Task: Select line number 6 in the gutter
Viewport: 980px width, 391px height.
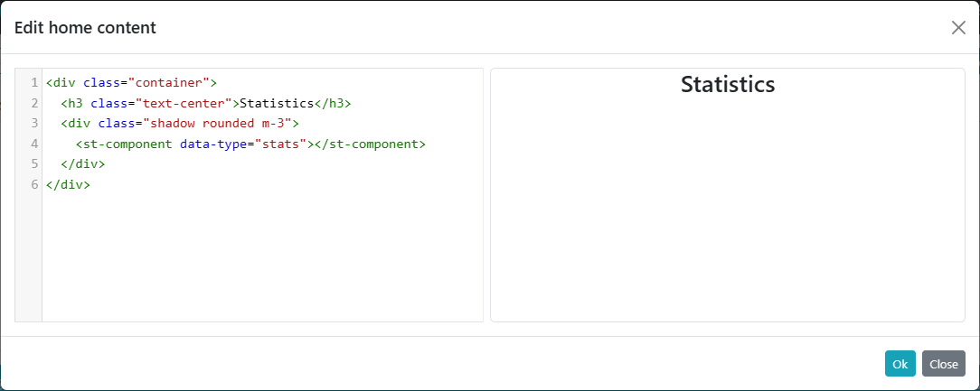Action: pyautogui.click(x=33, y=184)
